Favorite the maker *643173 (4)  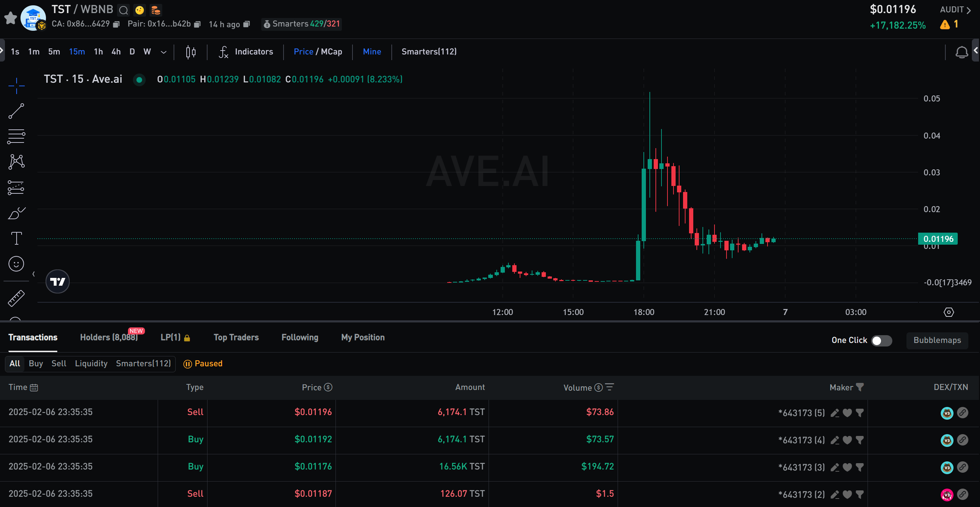[x=847, y=440]
